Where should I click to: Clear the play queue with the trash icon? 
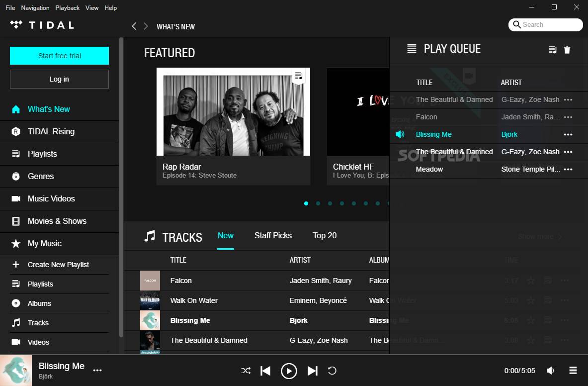567,50
